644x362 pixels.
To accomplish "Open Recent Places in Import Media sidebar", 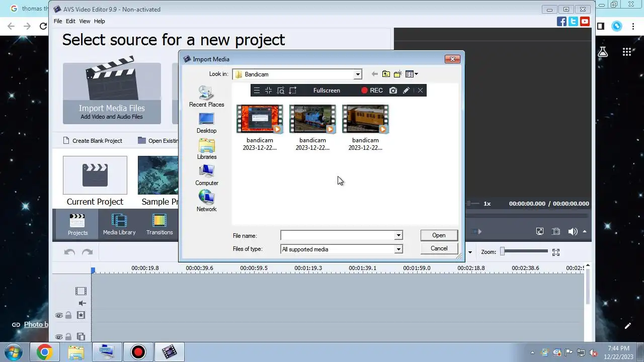I will click(206, 97).
